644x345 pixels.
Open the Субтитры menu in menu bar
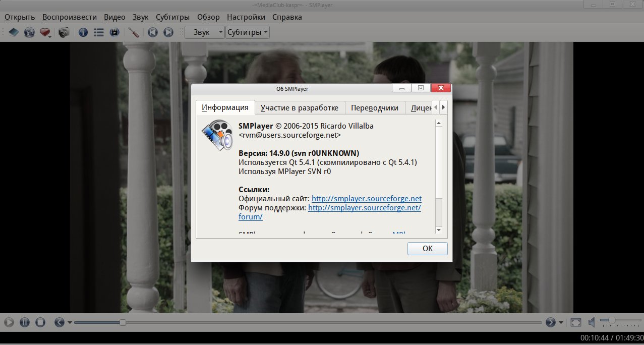[173, 17]
